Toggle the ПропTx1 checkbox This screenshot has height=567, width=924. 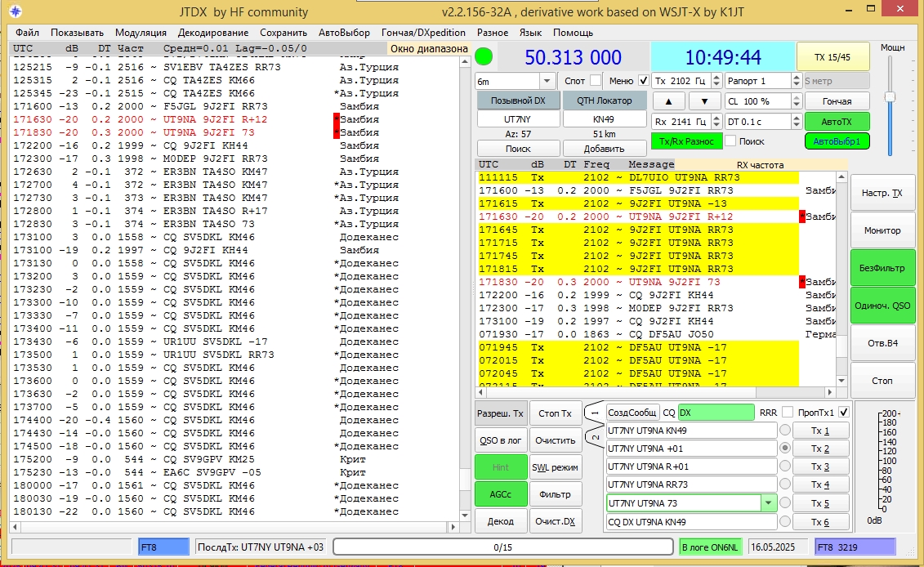tap(843, 413)
